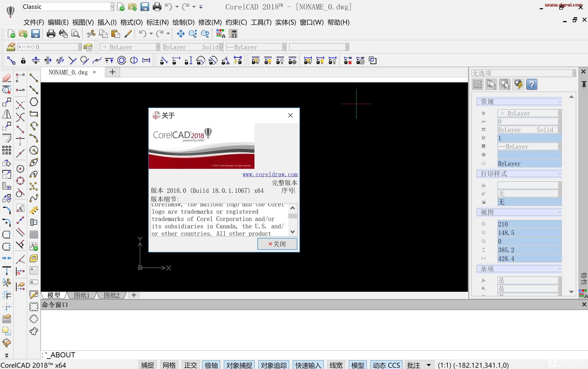Click the Pan dynamic arrows icon
The width and height of the screenshot is (588, 369).
[181, 34]
